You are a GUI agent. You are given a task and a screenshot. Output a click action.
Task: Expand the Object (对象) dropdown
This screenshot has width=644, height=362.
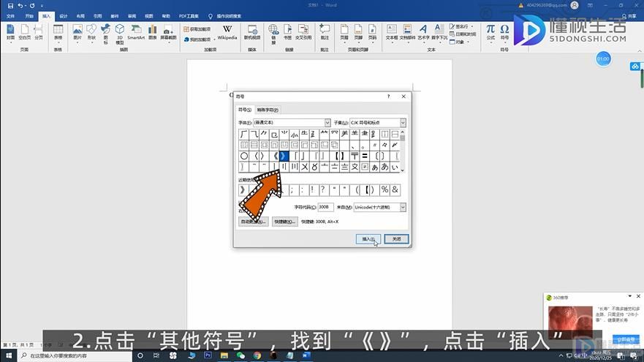[x=468, y=42]
